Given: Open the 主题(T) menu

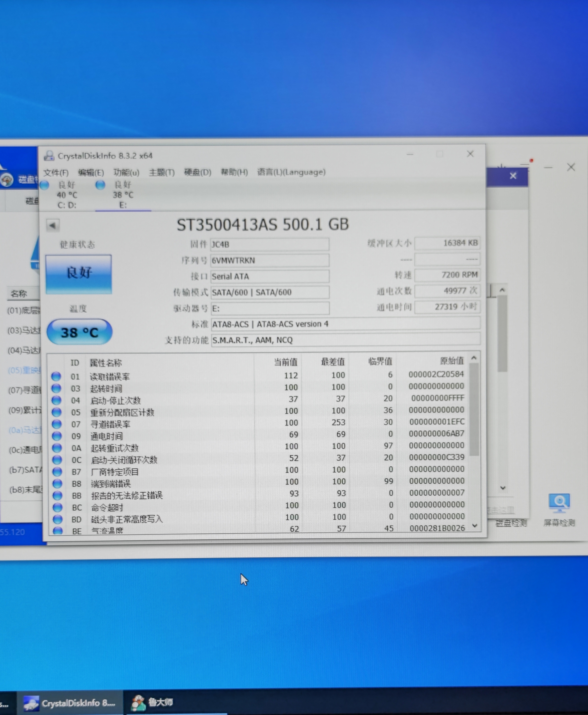Looking at the screenshot, I should coord(161,172).
